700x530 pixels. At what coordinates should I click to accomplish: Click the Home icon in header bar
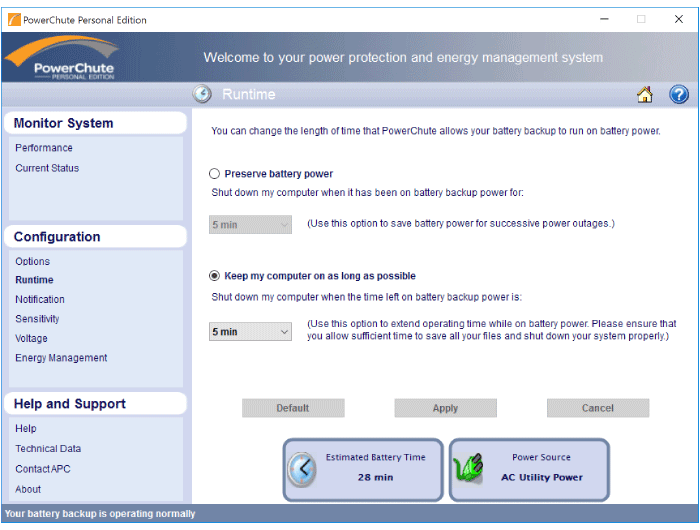pos(645,95)
